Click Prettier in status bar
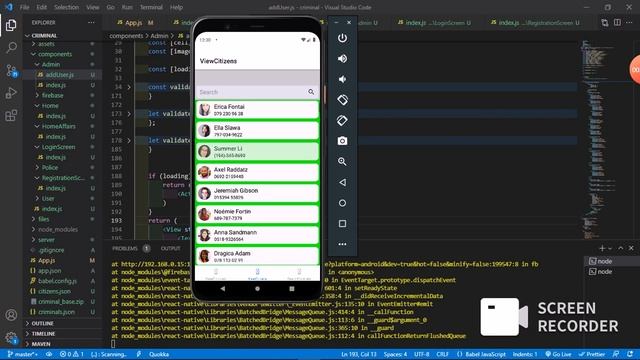 pos(591,354)
